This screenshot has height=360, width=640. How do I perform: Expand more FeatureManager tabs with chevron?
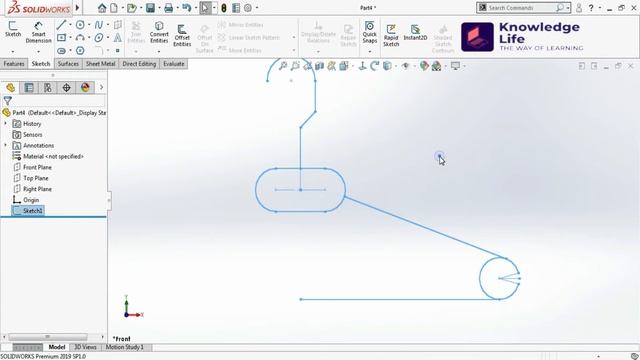coord(101,87)
